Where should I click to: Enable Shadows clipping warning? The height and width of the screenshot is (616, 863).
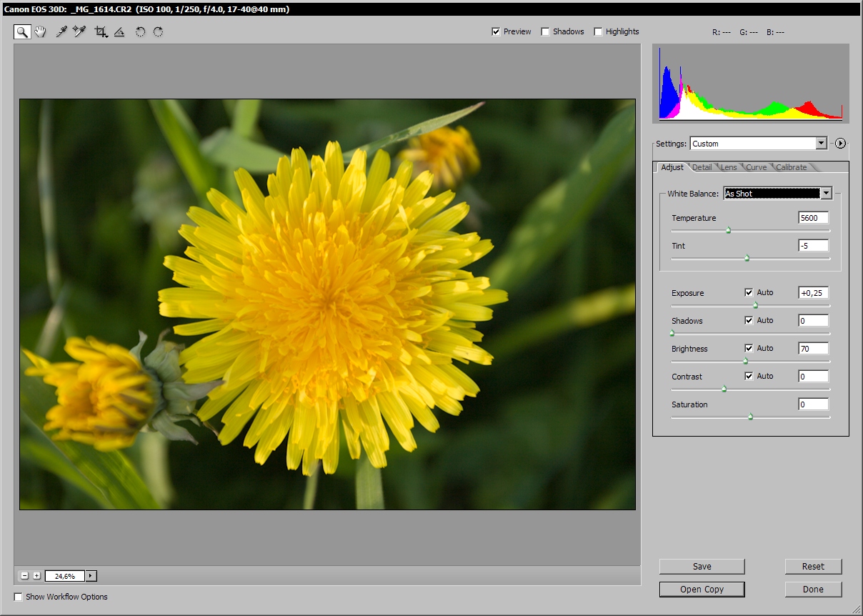545,31
